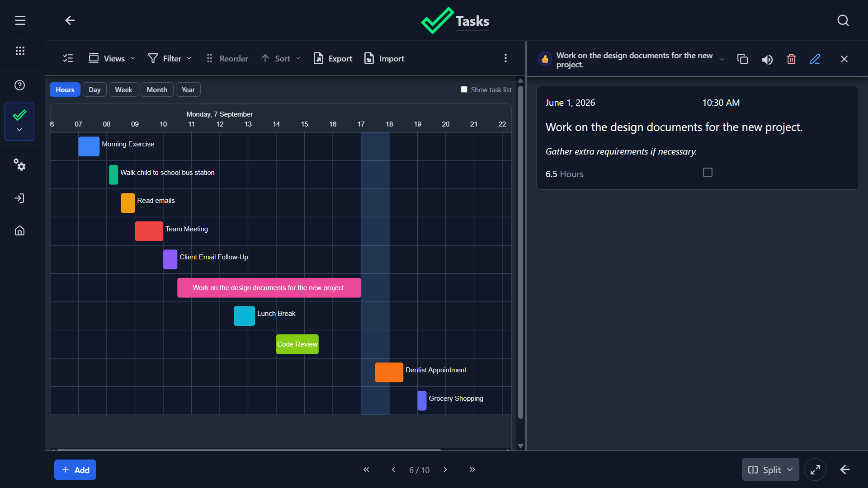Screen dimensions: 868x488
Task: Select the green Code Review bar
Action: tap(297, 344)
